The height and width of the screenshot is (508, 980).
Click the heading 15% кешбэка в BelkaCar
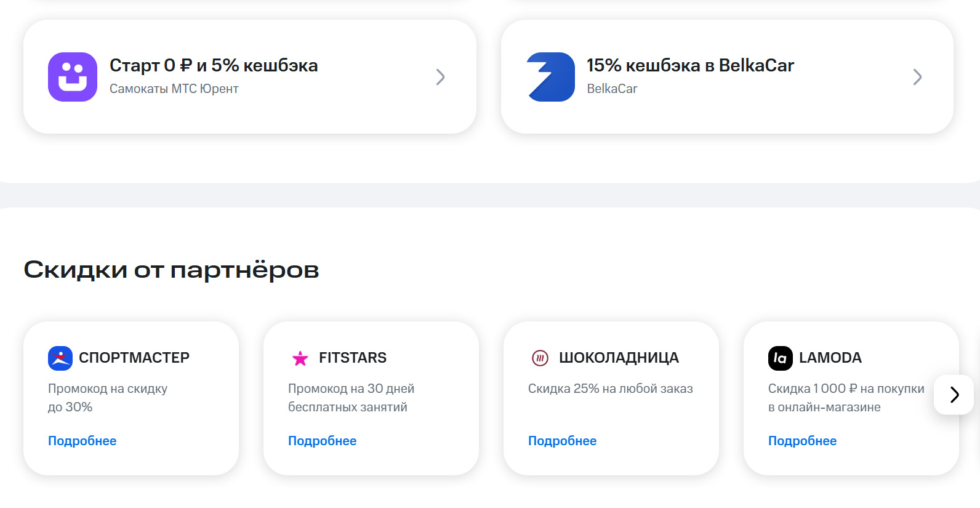tap(690, 65)
